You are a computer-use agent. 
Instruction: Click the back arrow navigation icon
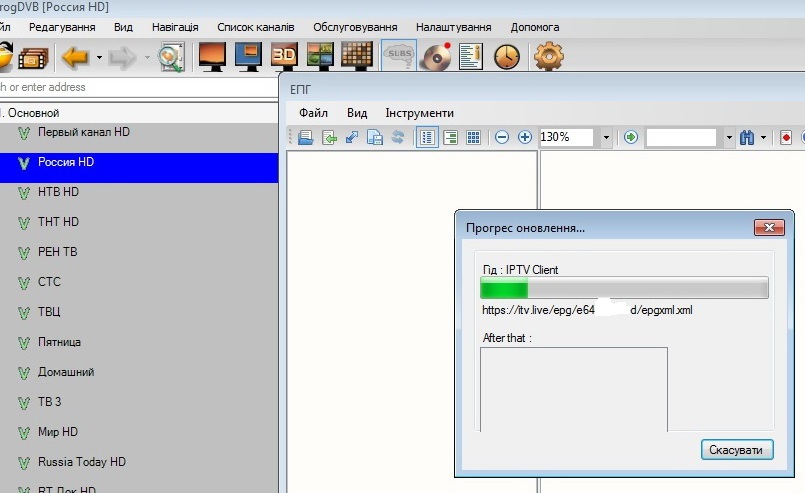click(x=76, y=57)
